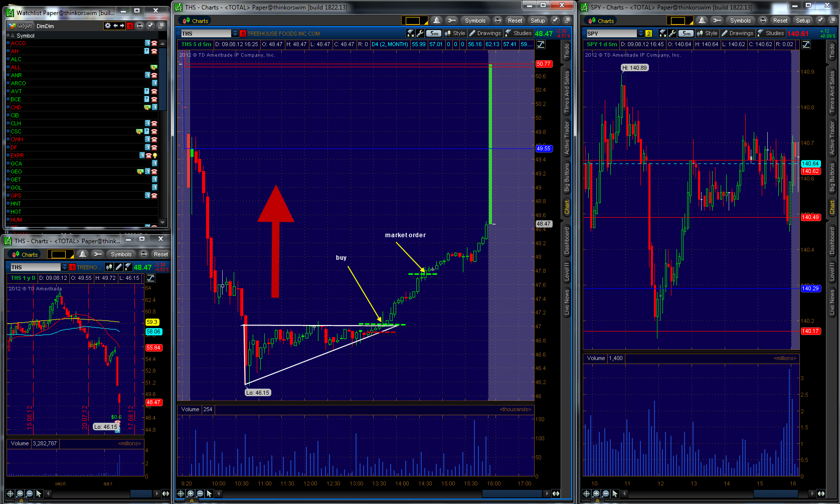The height and width of the screenshot is (504, 840).
Task: Open Big Buttons side tab in THS
Action: click(567, 177)
